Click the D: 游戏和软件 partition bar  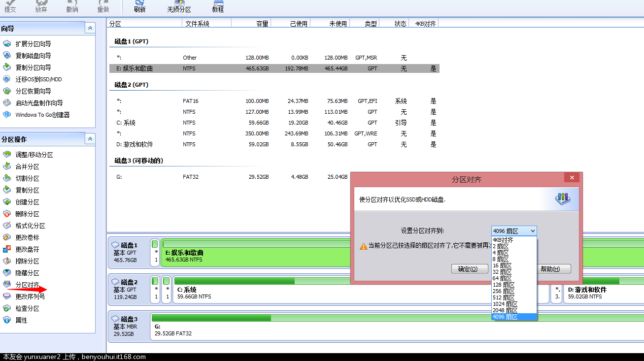click(x=603, y=290)
